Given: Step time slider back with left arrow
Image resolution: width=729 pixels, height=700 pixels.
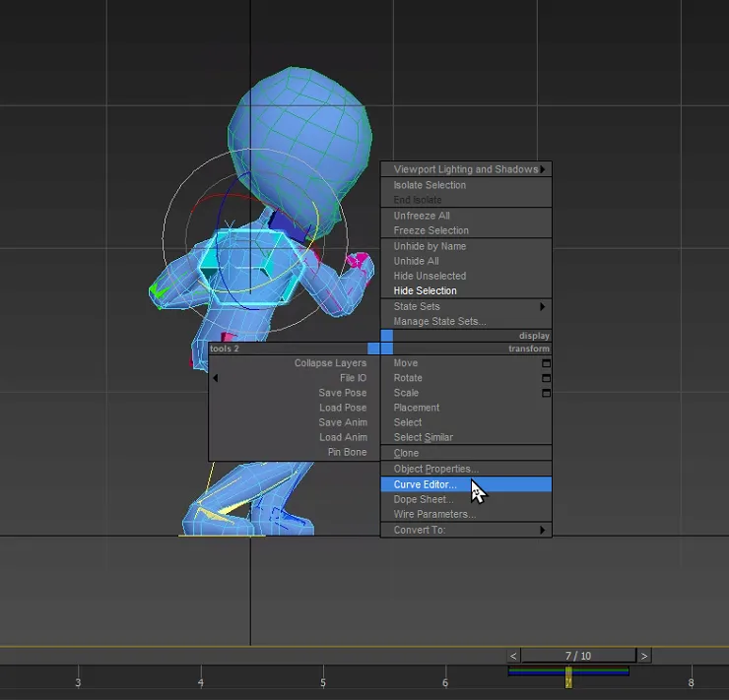Looking at the screenshot, I should (x=513, y=656).
